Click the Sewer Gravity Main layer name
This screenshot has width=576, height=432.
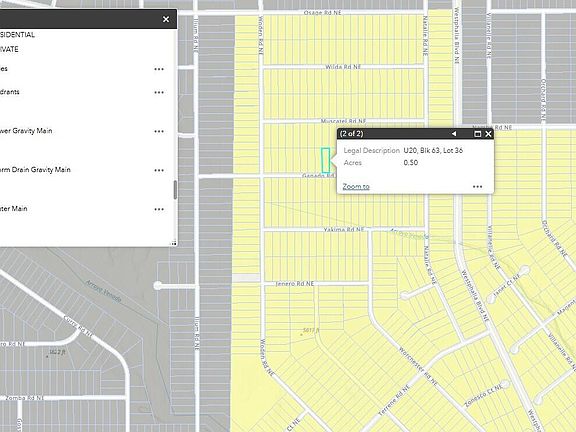point(26,131)
